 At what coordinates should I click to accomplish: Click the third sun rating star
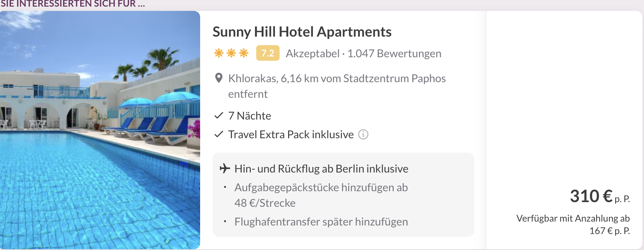point(244,53)
